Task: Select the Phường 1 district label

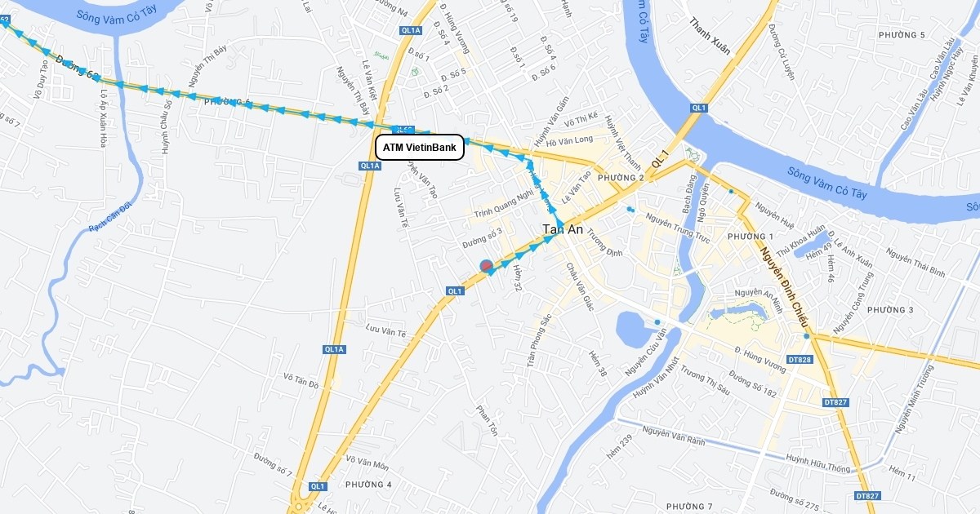Action: pyautogui.click(x=750, y=237)
